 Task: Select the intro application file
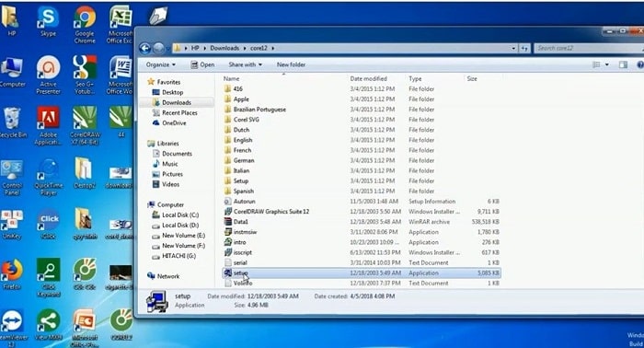[x=236, y=242]
